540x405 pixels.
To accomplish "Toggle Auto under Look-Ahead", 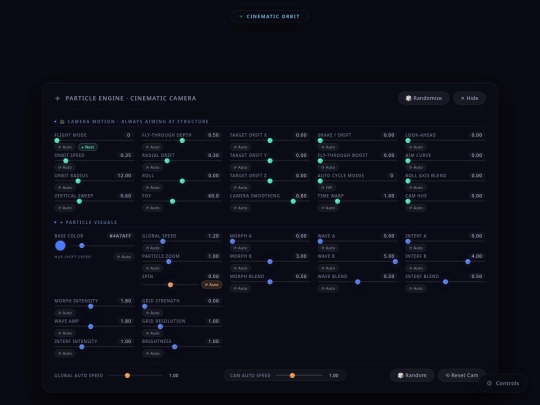I will coord(416,147).
